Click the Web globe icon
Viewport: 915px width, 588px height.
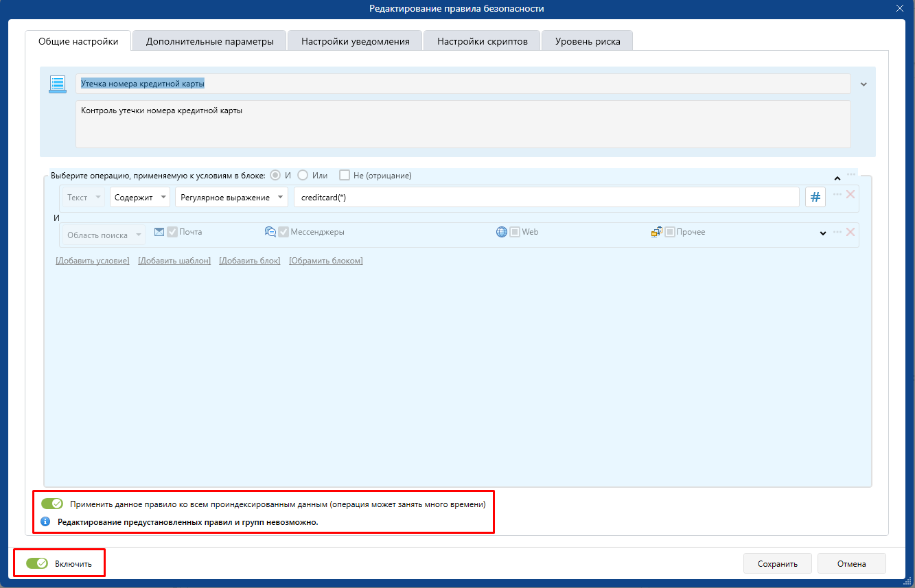[x=502, y=232]
